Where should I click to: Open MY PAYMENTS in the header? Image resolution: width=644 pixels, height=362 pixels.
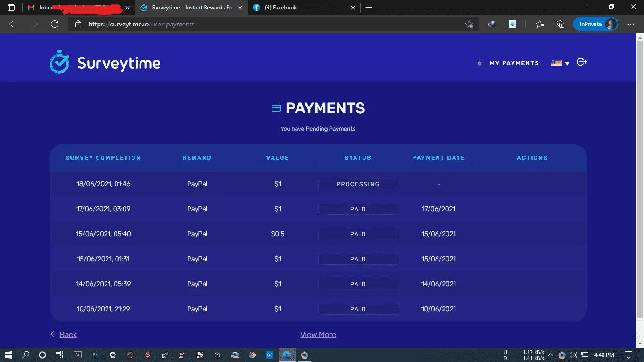tap(514, 63)
